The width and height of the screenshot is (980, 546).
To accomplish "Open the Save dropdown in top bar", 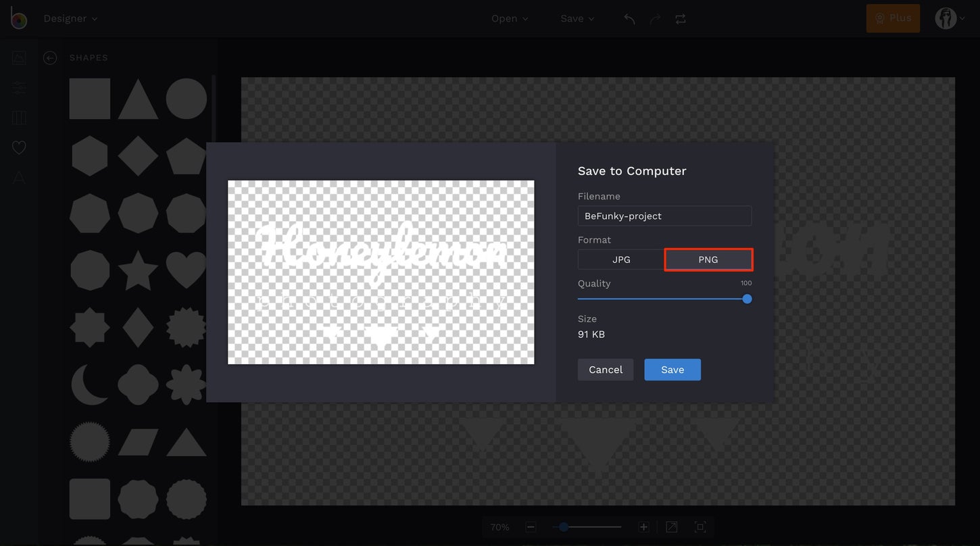I will [x=576, y=18].
